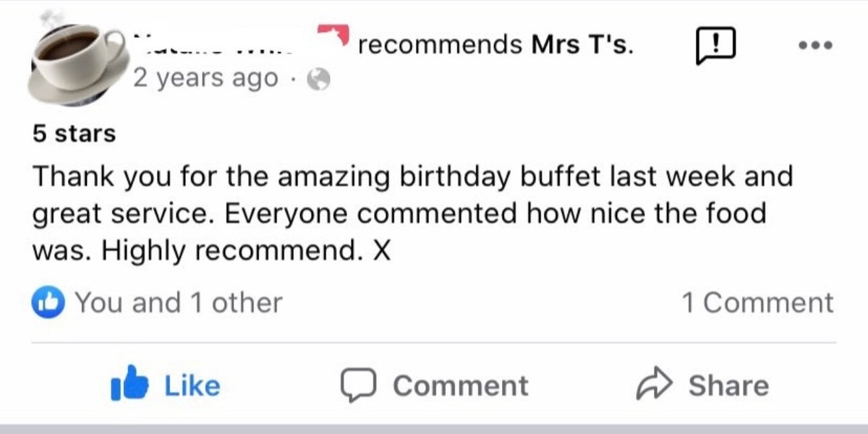Click the blue thumbs-up icon
Screen dimensions: 868x434
pyautogui.click(x=130, y=385)
